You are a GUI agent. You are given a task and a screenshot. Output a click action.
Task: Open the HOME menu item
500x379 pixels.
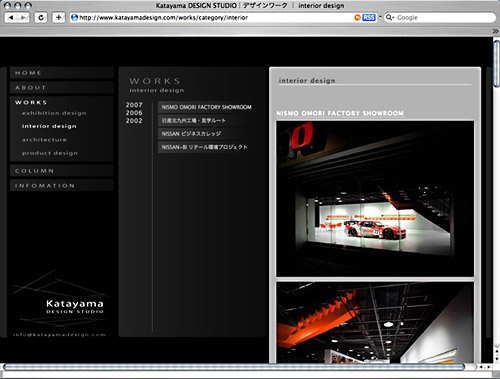pos(61,73)
